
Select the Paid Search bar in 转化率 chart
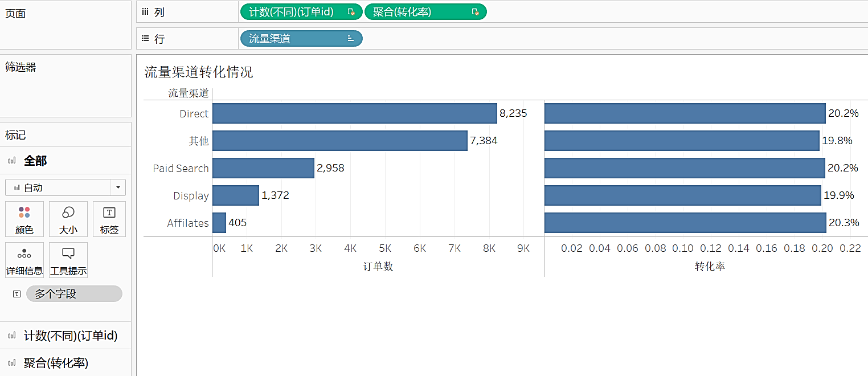(x=685, y=168)
